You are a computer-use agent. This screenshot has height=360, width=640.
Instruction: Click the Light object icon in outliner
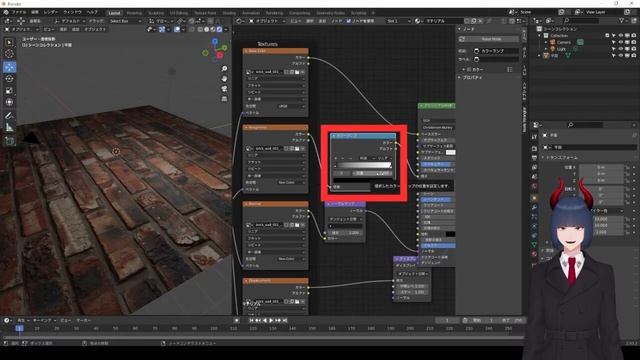(553, 49)
